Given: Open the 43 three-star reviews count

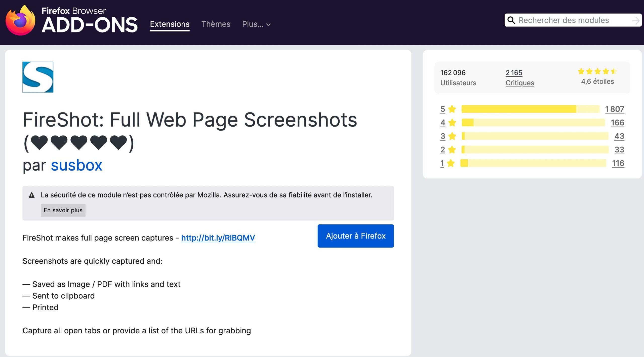Looking at the screenshot, I should click(x=619, y=136).
